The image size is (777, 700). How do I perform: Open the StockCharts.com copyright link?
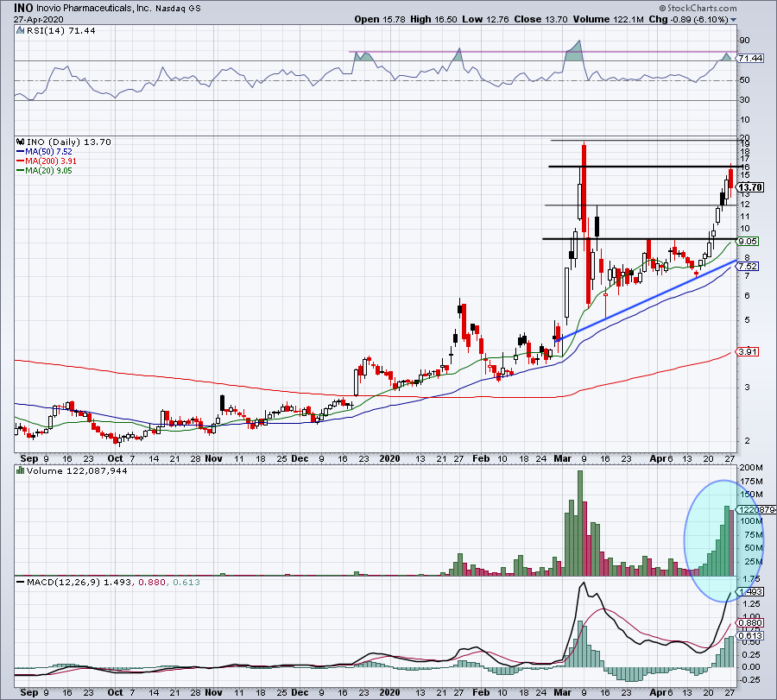698,8
